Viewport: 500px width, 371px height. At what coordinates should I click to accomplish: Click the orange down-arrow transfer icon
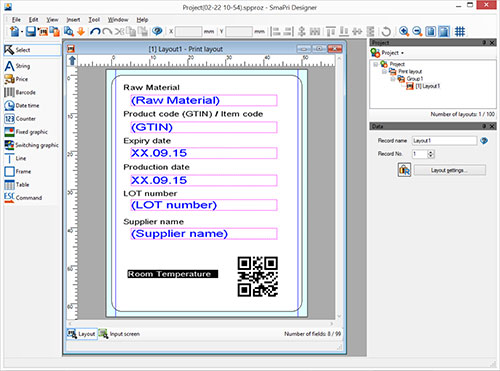pos(81,31)
